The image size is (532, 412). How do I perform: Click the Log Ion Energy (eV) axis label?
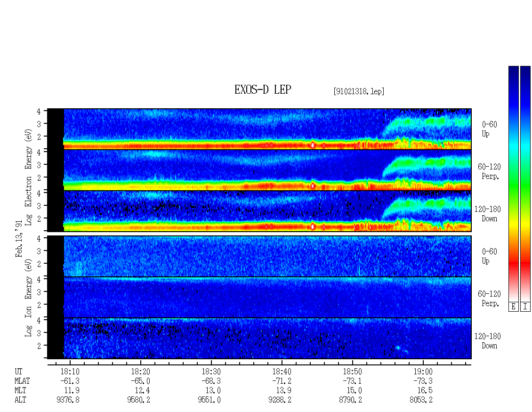(28, 298)
